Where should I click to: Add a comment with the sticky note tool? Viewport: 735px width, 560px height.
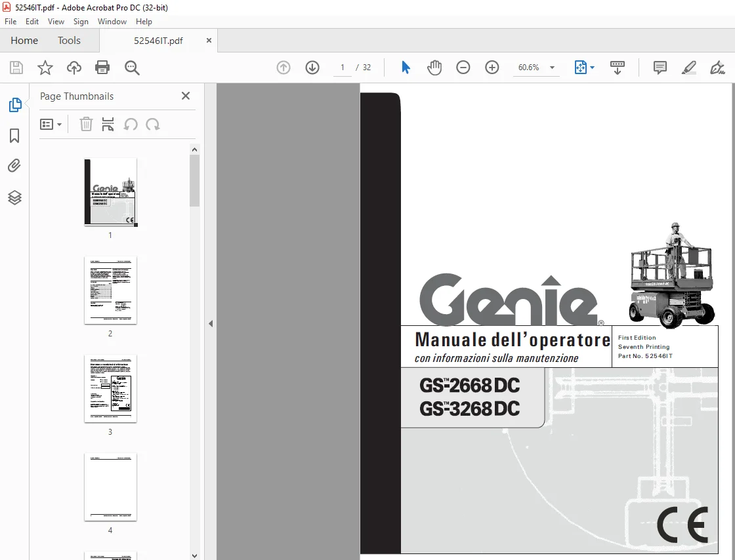point(660,68)
